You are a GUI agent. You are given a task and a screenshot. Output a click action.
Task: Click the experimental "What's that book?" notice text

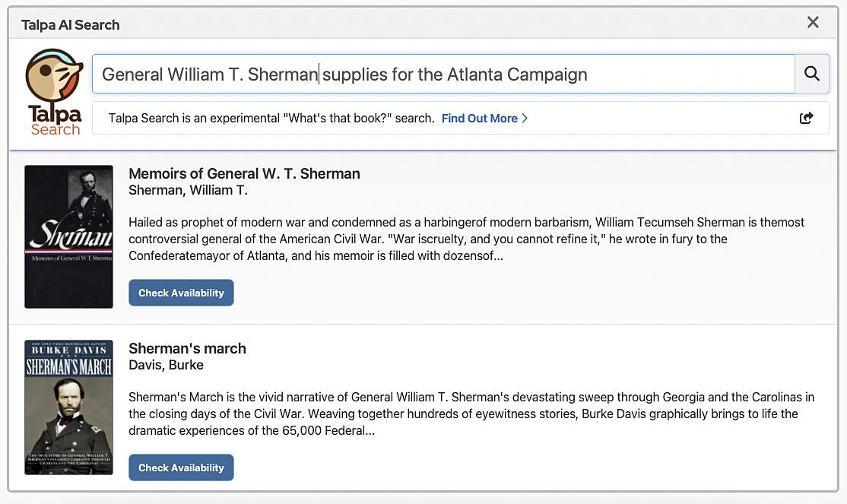click(x=271, y=118)
